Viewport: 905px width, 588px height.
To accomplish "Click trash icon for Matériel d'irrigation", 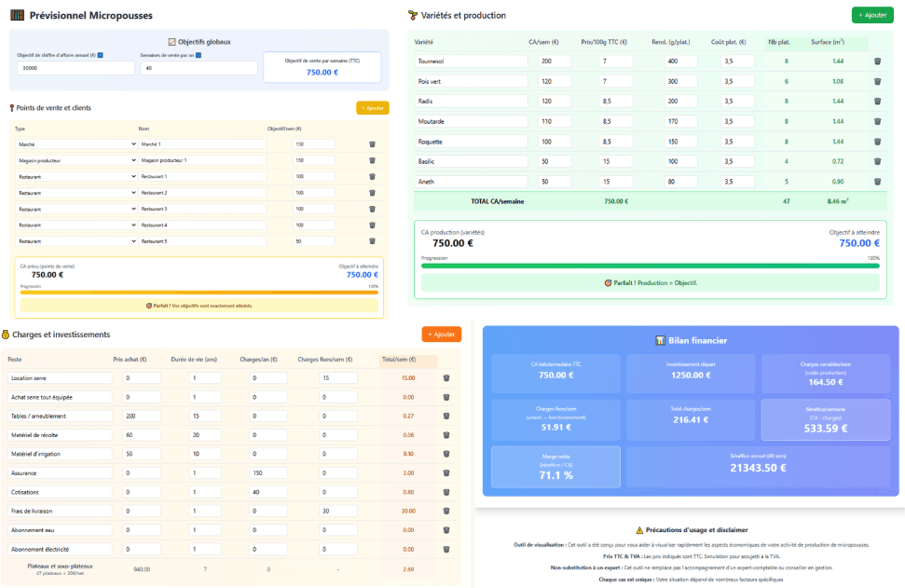I will point(446,454).
